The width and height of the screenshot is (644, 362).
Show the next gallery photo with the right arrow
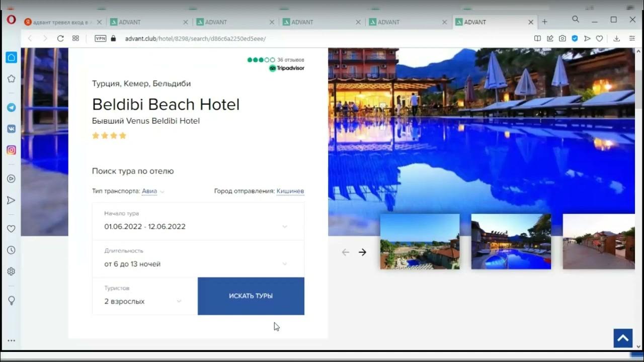[x=362, y=252]
